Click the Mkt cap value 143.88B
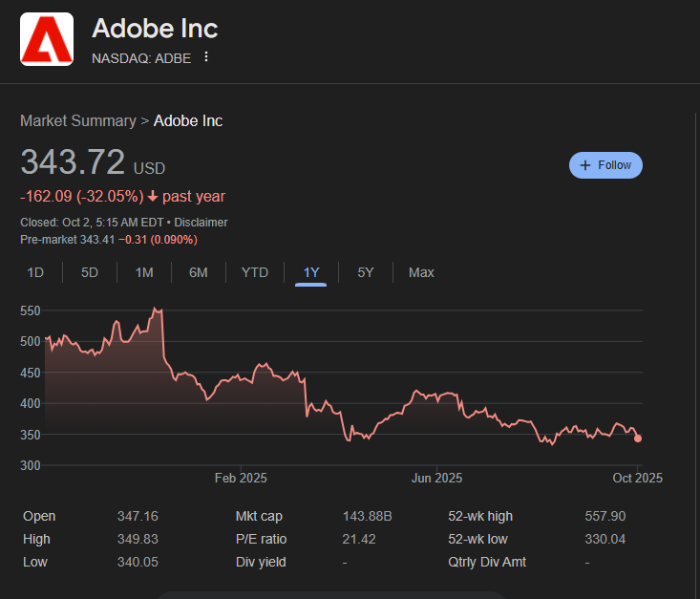 click(x=368, y=516)
